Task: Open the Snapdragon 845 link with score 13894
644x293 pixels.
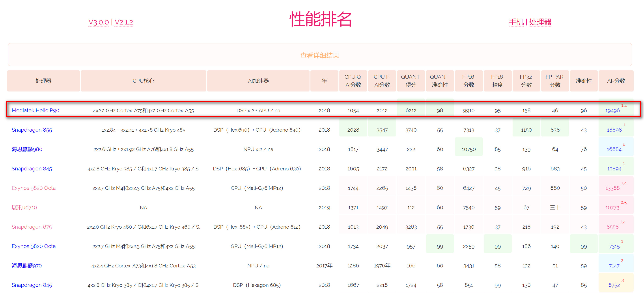Action: pyautogui.click(x=32, y=169)
